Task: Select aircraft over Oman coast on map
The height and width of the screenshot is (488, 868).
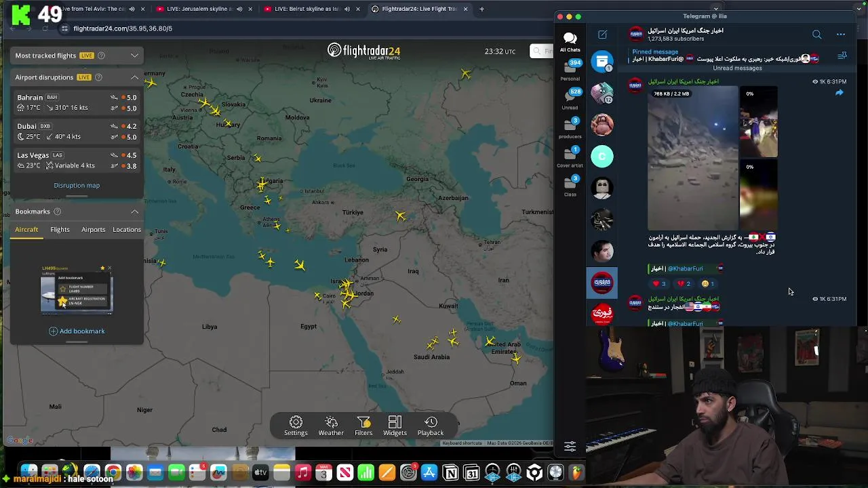Action: tap(516, 359)
